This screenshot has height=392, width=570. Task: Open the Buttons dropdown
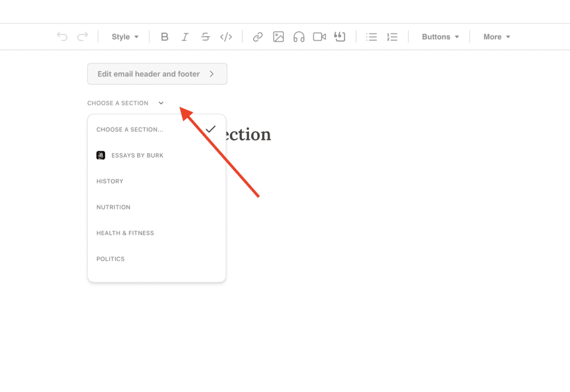pyautogui.click(x=440, y=36)
